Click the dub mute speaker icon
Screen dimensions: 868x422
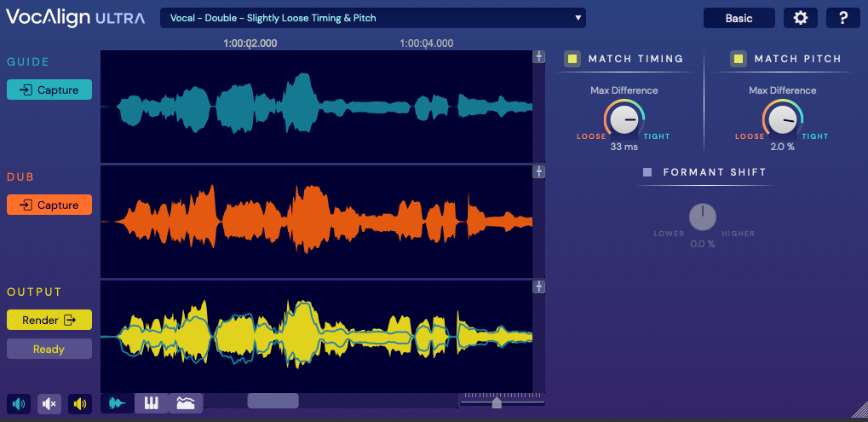click(49, 404)
